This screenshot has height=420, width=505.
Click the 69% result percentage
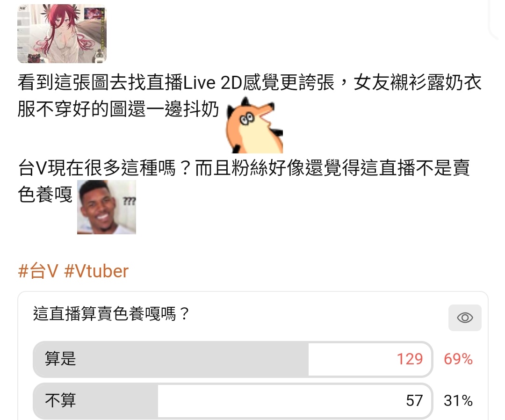coord(458,359)
